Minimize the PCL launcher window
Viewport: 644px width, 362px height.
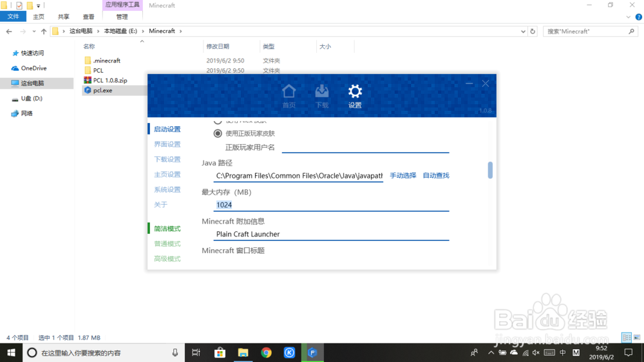tap(469, 83)
